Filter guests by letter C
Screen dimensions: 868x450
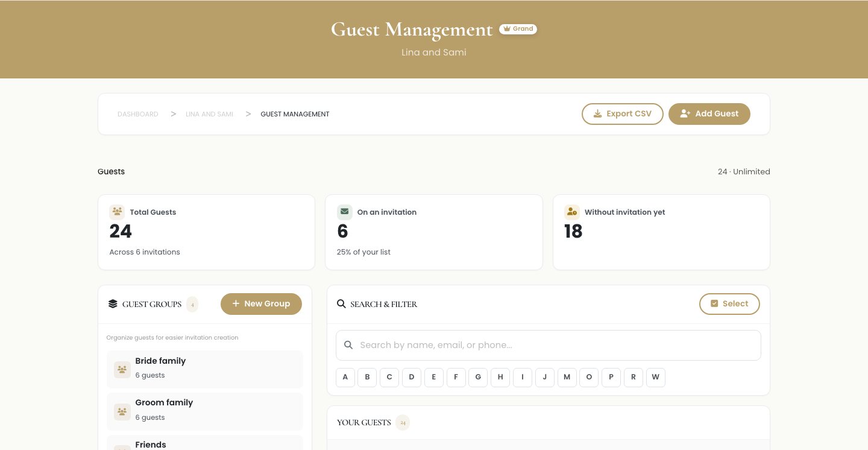pos(389,377)
